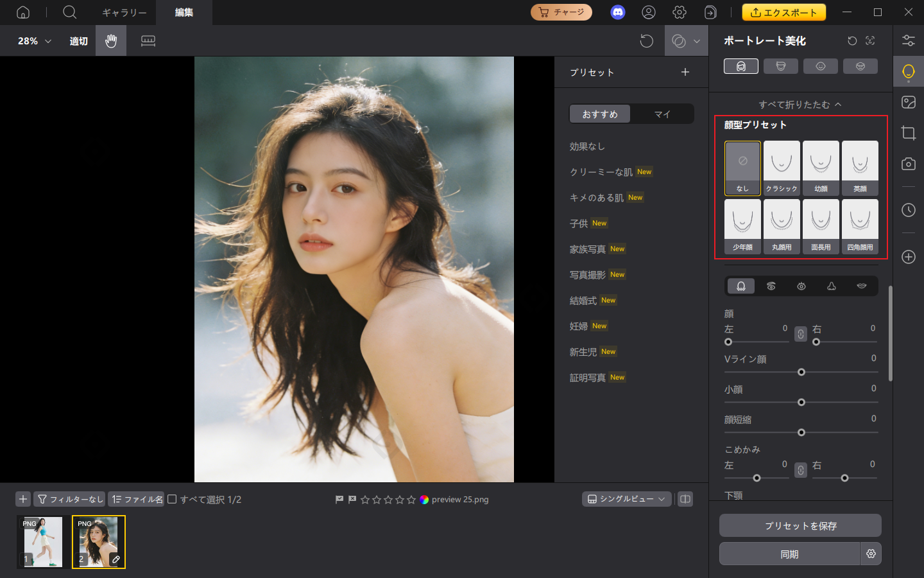Image resolution: width=924 pixels, height=578 pixels.
Task: Click the reset icon in ポートレート美化 panel
Action: (x=851, y=40)
